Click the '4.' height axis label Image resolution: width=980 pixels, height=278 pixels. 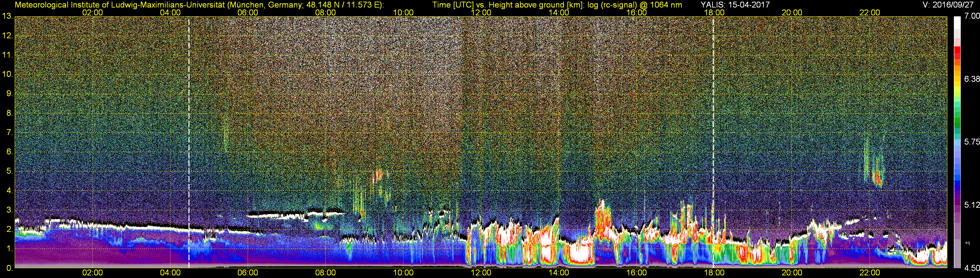tap(10, 191)
